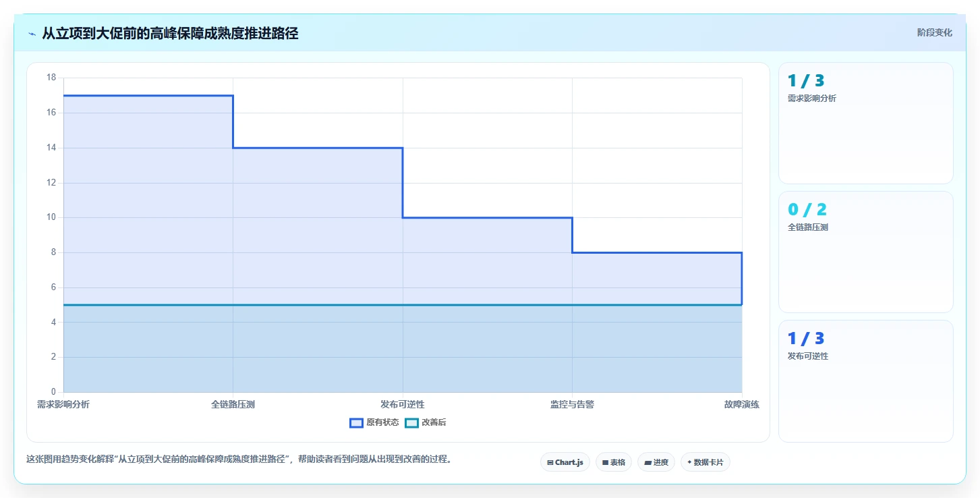Click the y-axis value 10
Viewport: 980px width, 498px height.
point(51,217)
